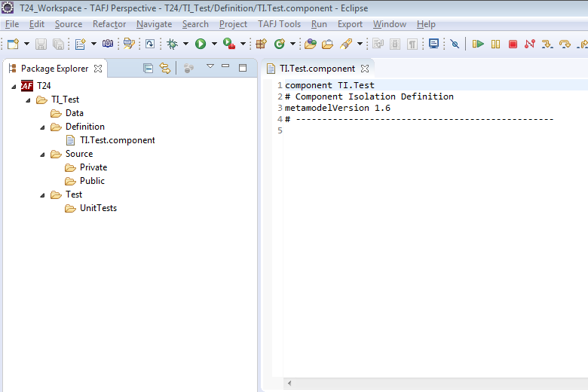This screenshot has height=392, width=588.
Task: Collapse the TI_Test project tree node
Action: pyautogui.click(x=28, y=100)
